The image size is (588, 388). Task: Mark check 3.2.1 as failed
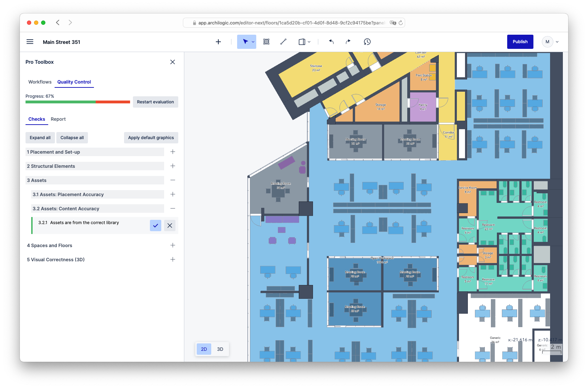pos(170,226)
